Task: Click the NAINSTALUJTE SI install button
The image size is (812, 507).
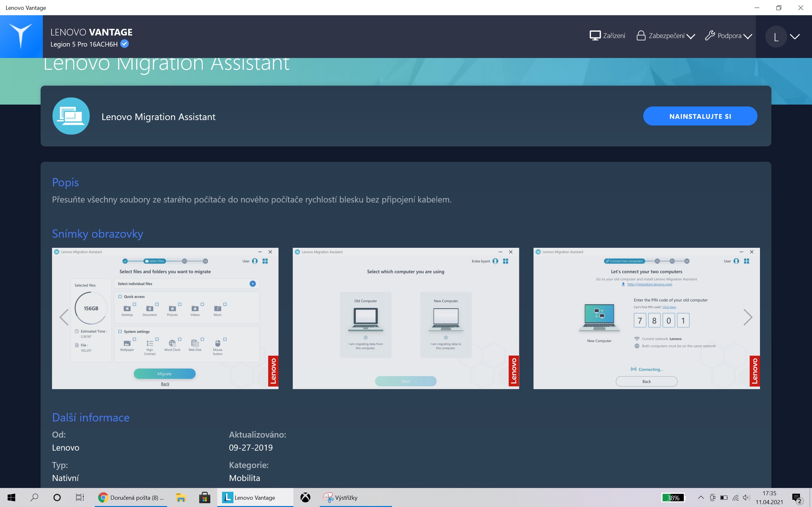Action: (700, 116)
